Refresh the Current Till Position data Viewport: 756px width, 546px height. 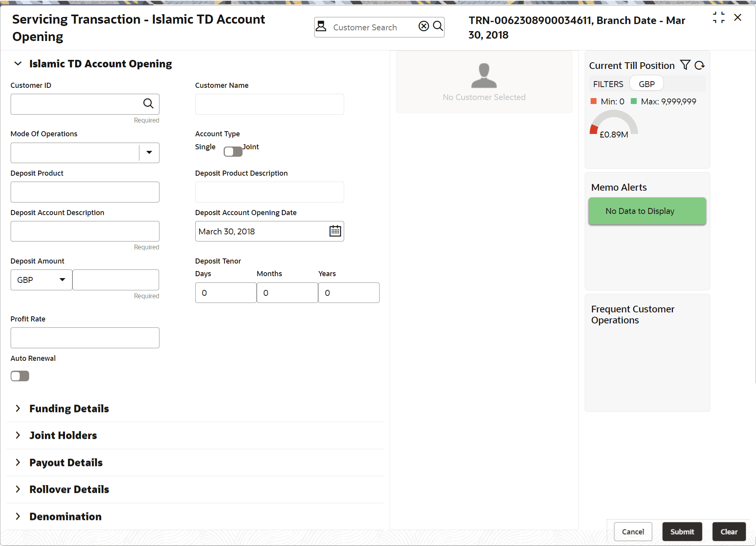700,65
